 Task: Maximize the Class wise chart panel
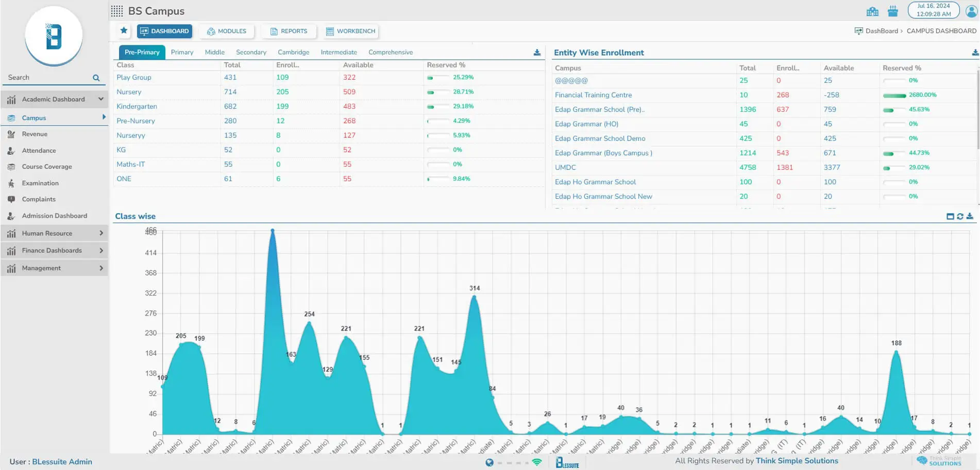coord(950,216)
